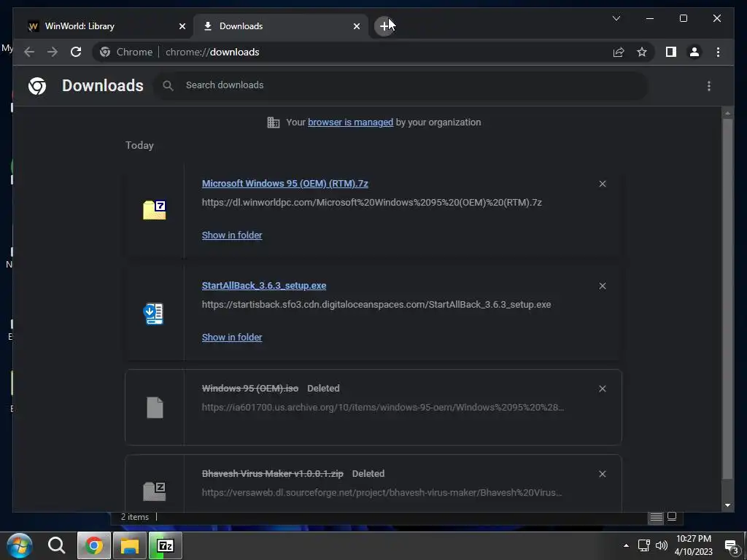Share this page icon in address bar
The width and height of the screenshot is (747, 560).
619,52
